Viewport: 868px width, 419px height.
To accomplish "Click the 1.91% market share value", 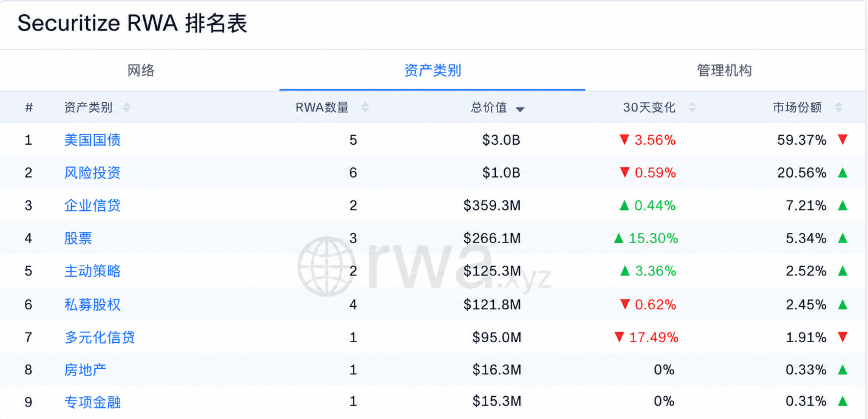I will point(806,337).
